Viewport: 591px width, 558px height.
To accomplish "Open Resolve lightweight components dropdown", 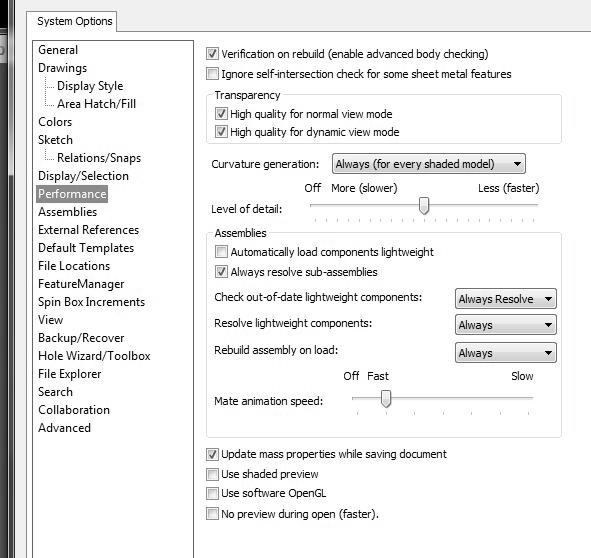I will [x=505, y=325].
